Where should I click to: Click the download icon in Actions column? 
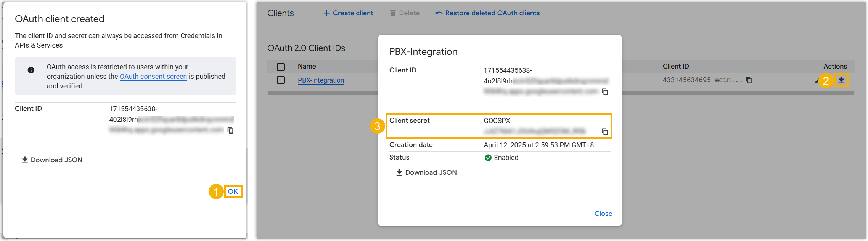point(841,80)
